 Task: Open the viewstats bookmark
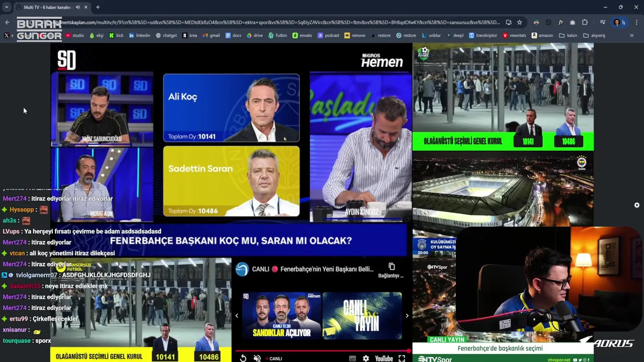[514, 35]
